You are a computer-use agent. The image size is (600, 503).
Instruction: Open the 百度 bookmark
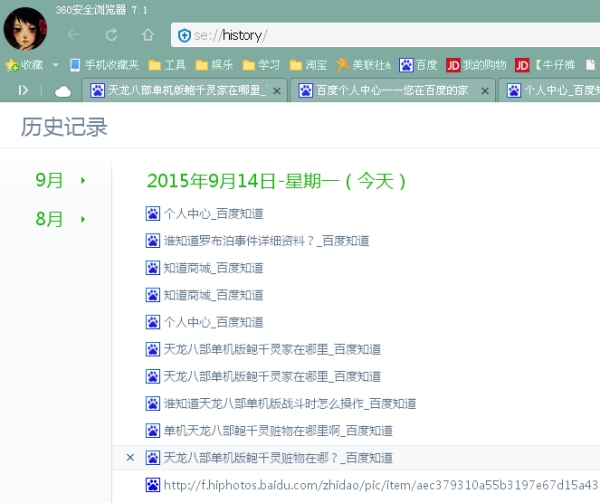click(x=418, y=65)
